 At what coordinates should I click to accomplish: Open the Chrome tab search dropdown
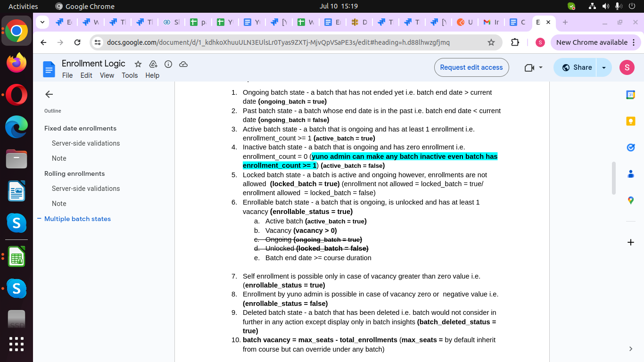click(x=42, y=22)
